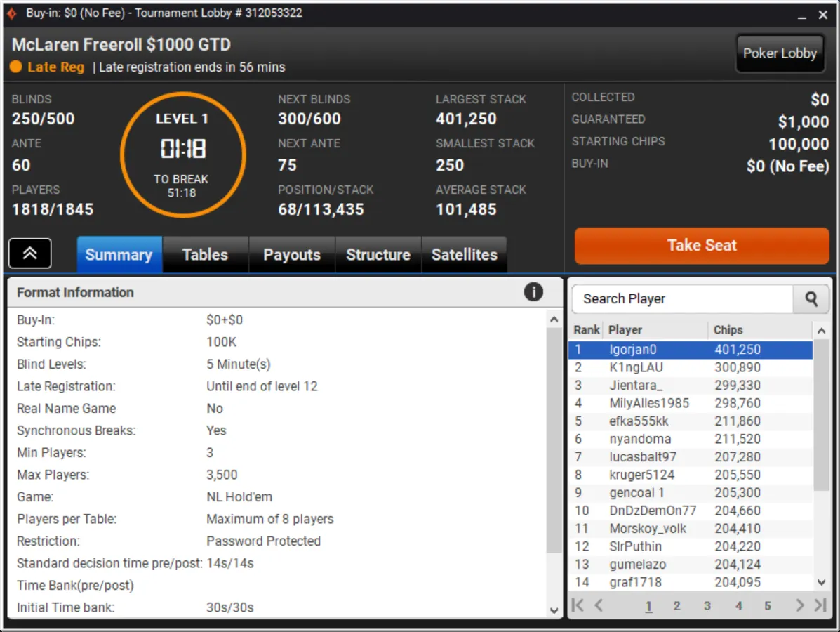Go to next page of player list
Screen dimensions: 840x632
coord(799,605)
